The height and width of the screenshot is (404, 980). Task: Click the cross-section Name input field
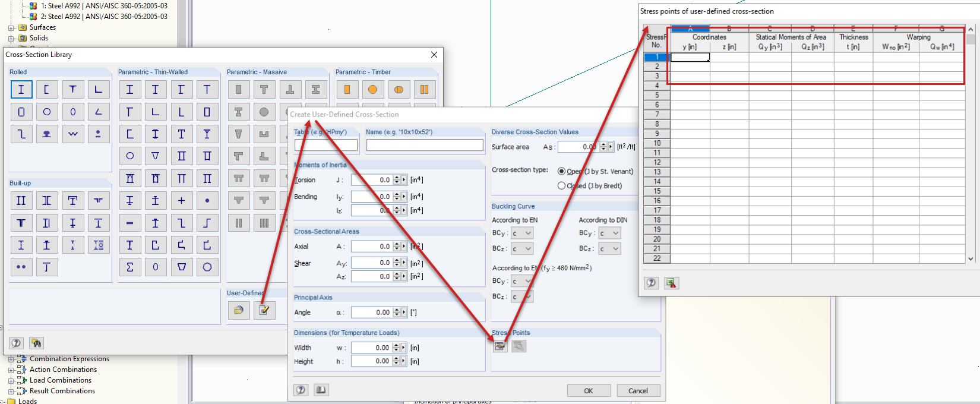(x=425, y=145)
